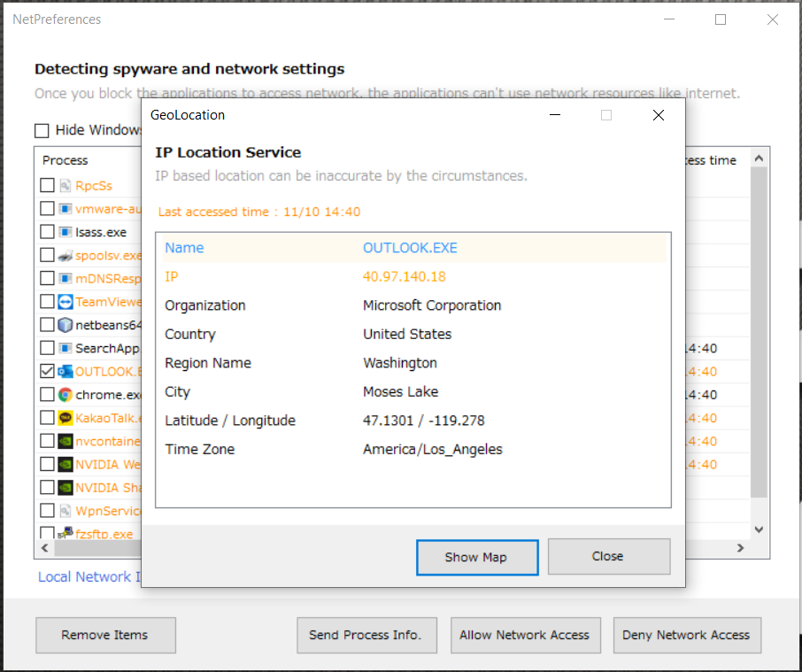The width and height of the screenshot is (802, 672).
Task: Click the process list scroll right arrow
Action: (740, 548)
